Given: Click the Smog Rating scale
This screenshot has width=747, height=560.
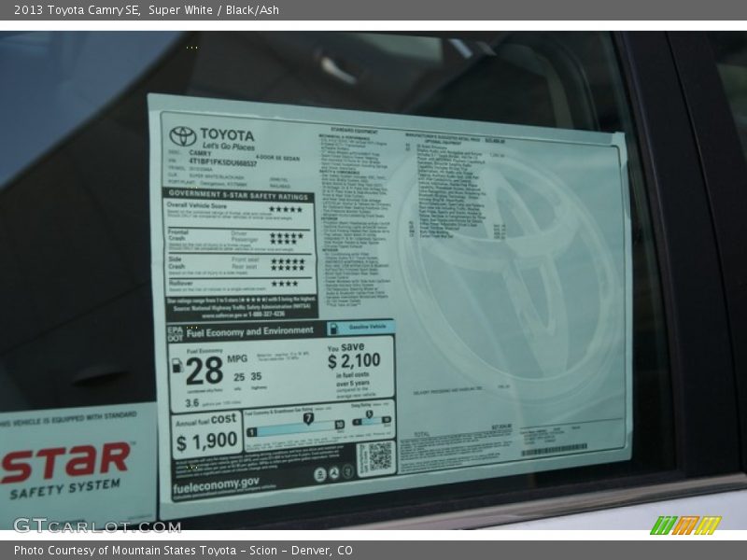Looking at the screenshot, I should [x=371, y=422].
